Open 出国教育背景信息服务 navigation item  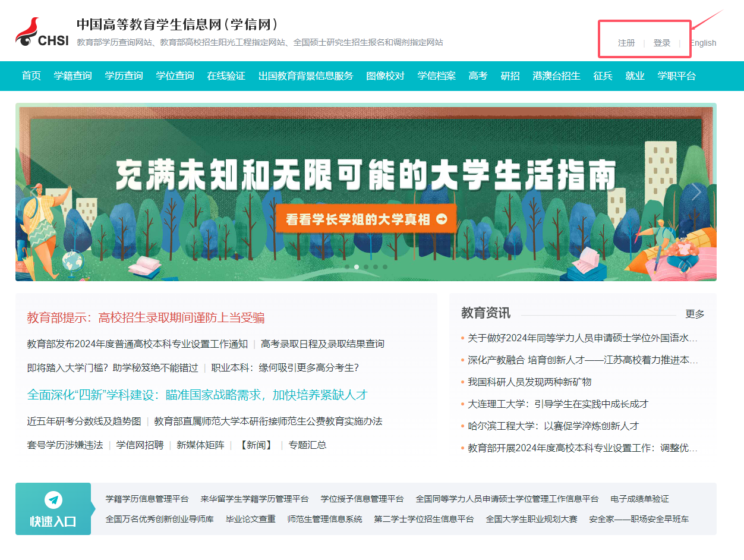[x=305, y=75]
